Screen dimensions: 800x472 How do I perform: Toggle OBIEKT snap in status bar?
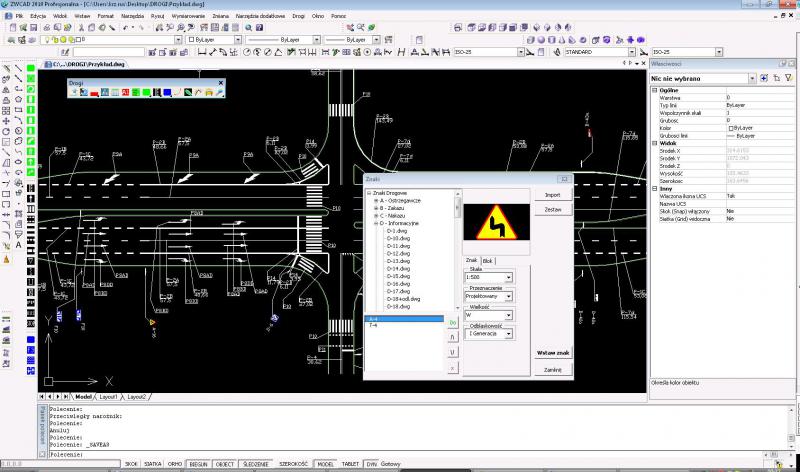(x=224, y=464)
